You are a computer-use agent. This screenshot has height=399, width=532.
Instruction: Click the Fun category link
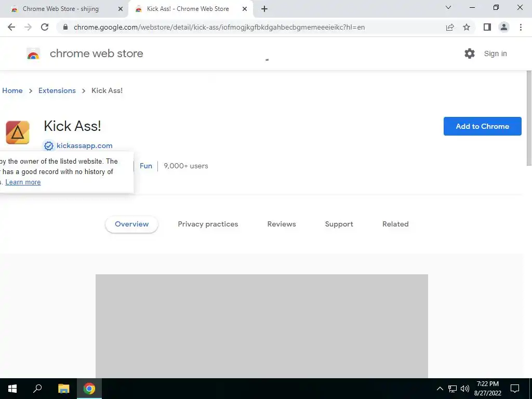pyautogui.click(x=146, y=166)
